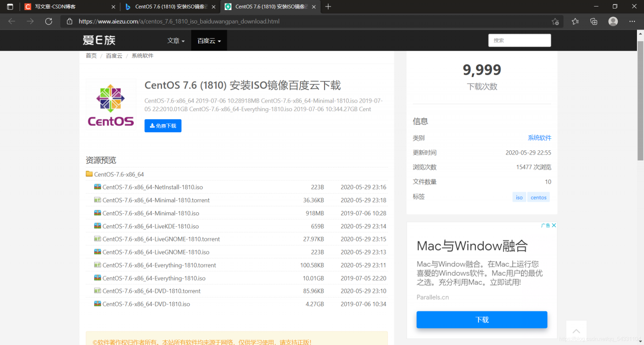Click the CentOS logo image
The height and width of the screenshot is (345, 644).
tap(111, 105)
